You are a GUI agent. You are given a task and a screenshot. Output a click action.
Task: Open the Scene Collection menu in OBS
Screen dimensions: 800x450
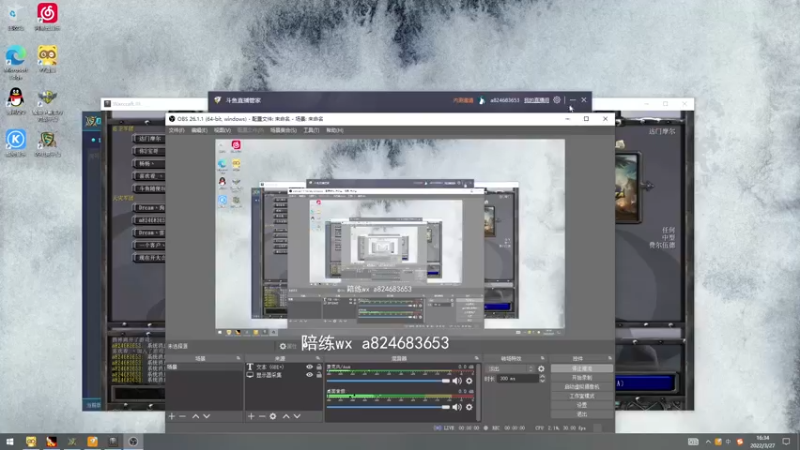click(x=283, y=131)
